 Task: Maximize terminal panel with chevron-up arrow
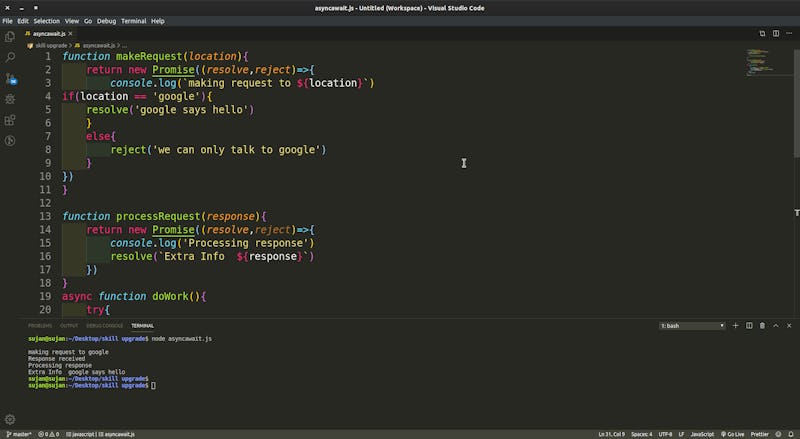tap(776, 325)
